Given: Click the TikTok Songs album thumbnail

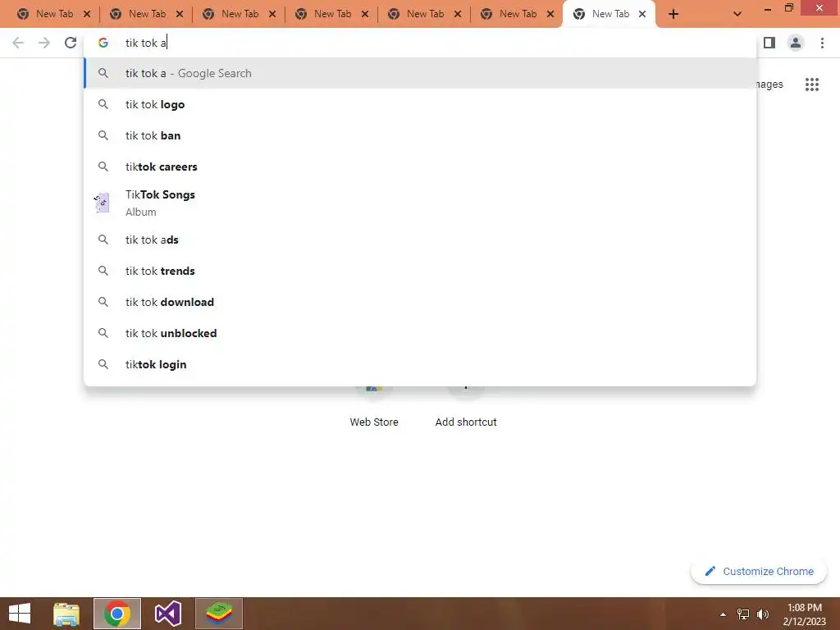Looking at the screenshot, I should tap(102, 203).
